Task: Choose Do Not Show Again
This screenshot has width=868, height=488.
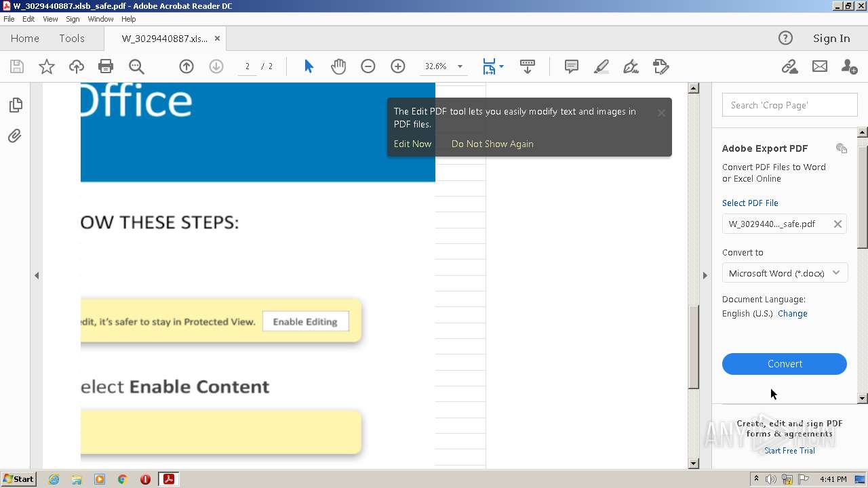Action: pyautogui.click(x=492, y=144)
